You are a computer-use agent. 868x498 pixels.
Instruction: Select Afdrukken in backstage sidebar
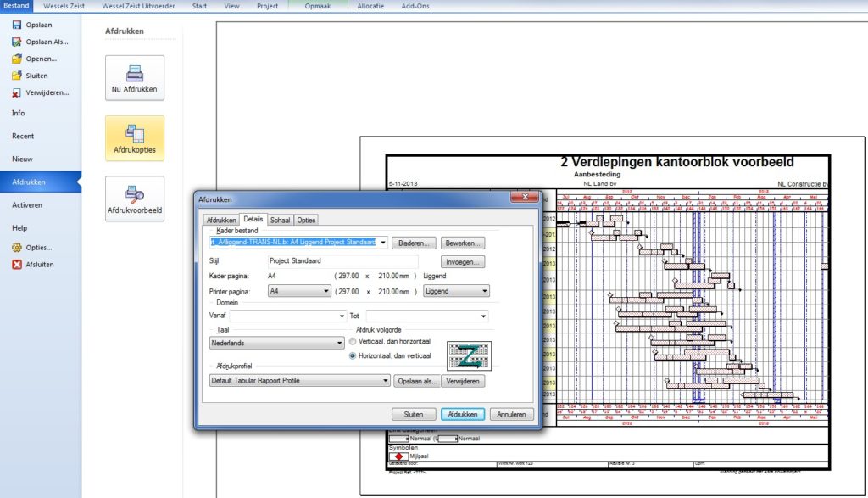point(41,182)
